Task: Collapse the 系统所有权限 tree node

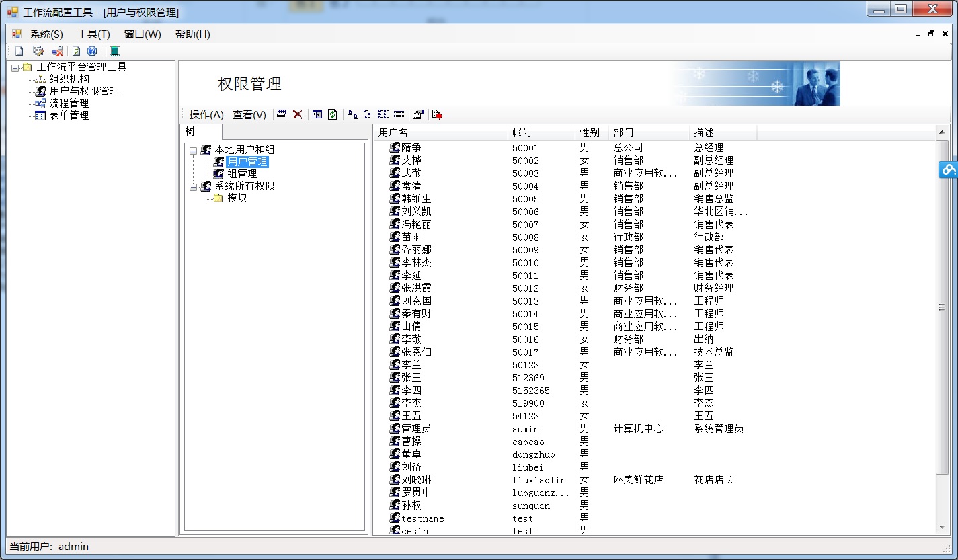Action: pyautogui.click(x=193, y=186)
